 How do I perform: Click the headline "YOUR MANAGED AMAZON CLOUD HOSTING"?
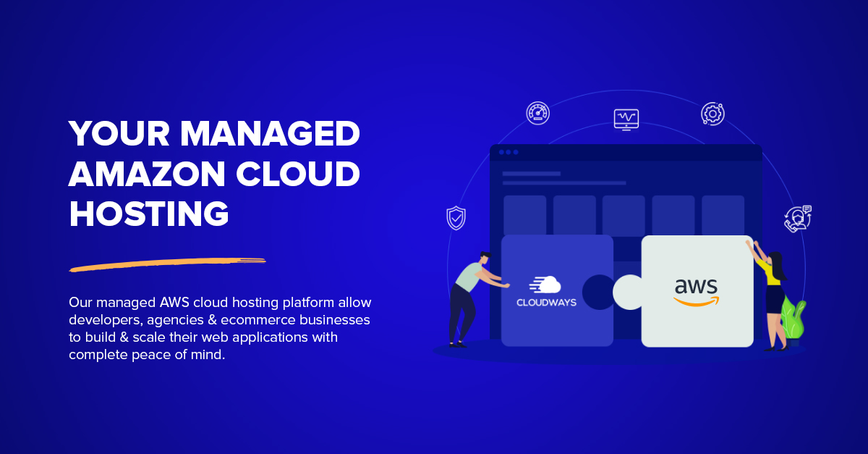tap(214, 175)
